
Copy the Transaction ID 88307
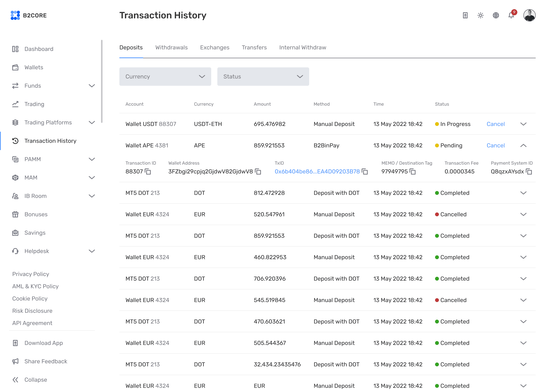(x=148, y=172)
